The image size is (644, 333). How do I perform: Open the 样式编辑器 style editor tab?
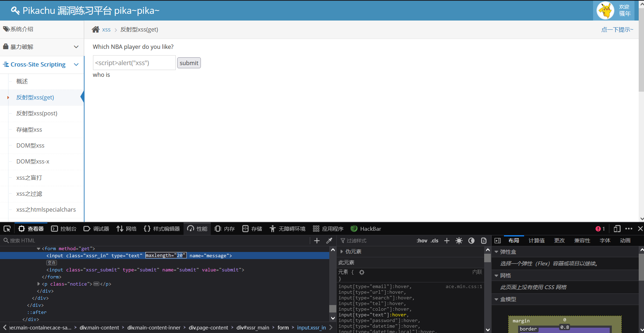click(x=162, y=229)
